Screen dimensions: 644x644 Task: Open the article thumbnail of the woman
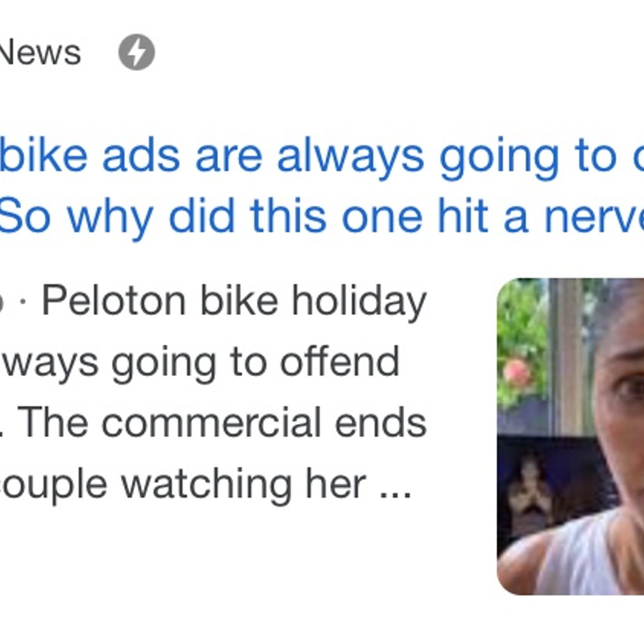[x=570, y=436]
